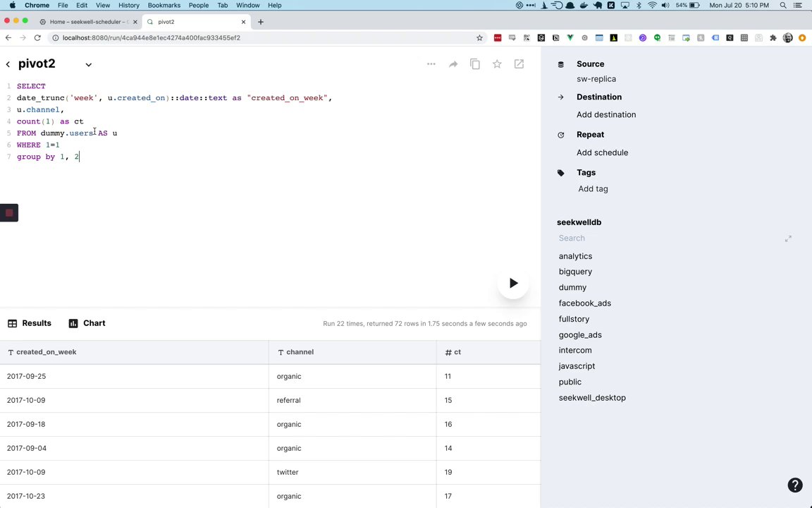Image resolution: width=812 pixels, height=508 pixels.
Task: Run the query with the play button
Action: [513, 283]
